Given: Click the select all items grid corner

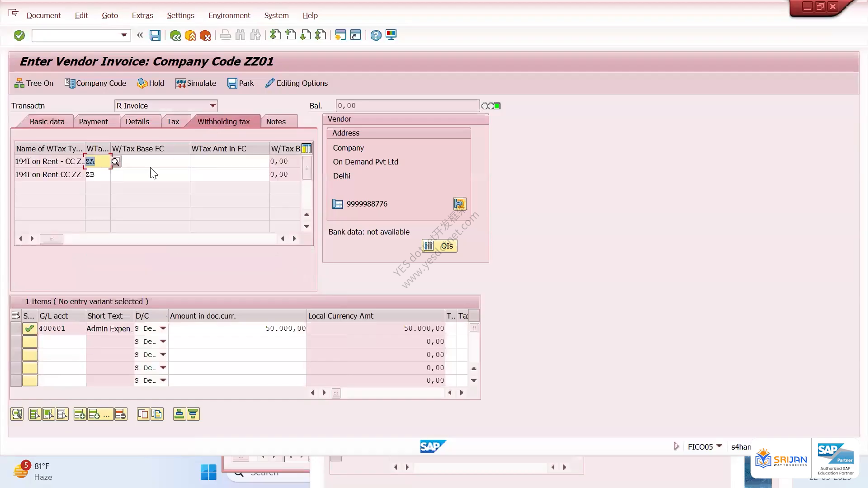Looking at the screenshot, I should point(16,315).
